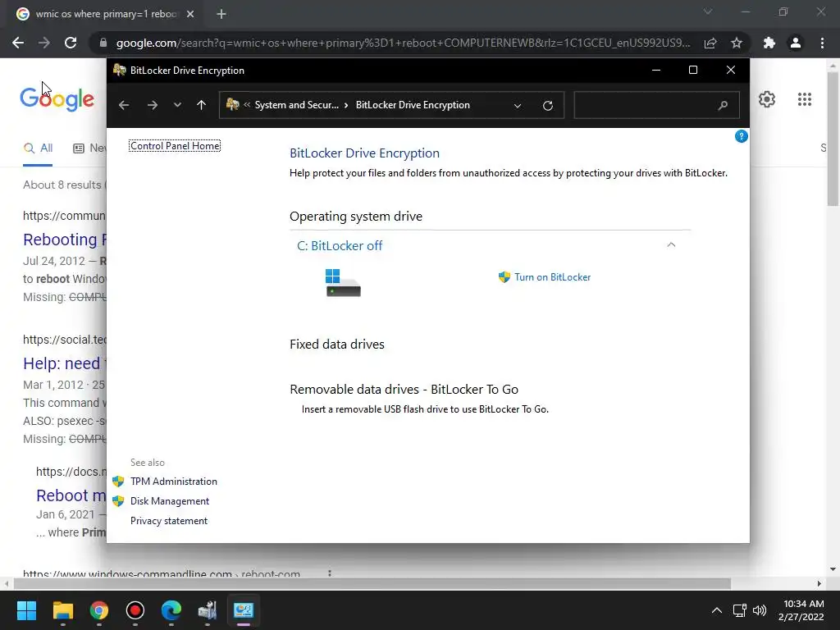
Task: Open TPM Administration
Action: pyautogui.click(x=174, y=481)
